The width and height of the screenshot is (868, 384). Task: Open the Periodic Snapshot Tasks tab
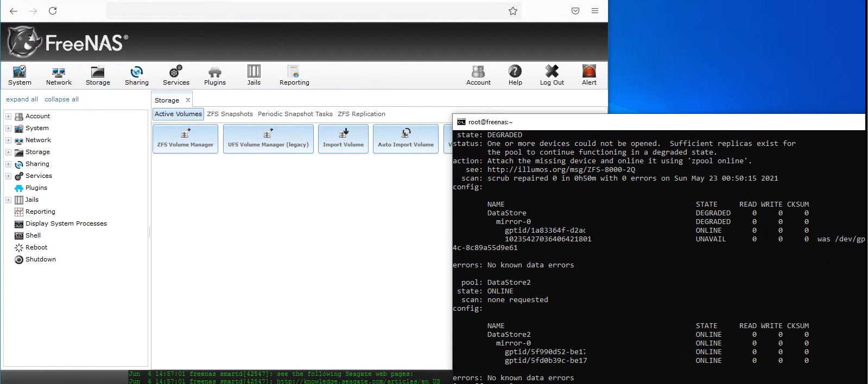295,114
